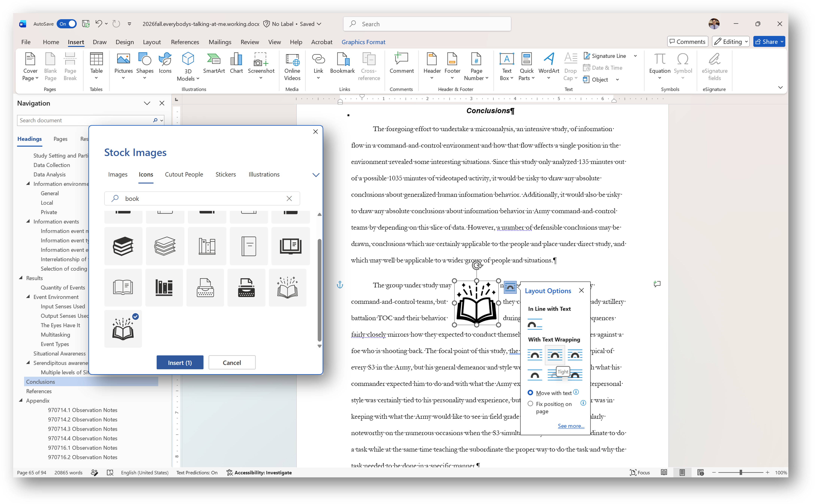Open the Shapes gallery
The width and height of the screenshot is (815, 504).
pos(145,66)
